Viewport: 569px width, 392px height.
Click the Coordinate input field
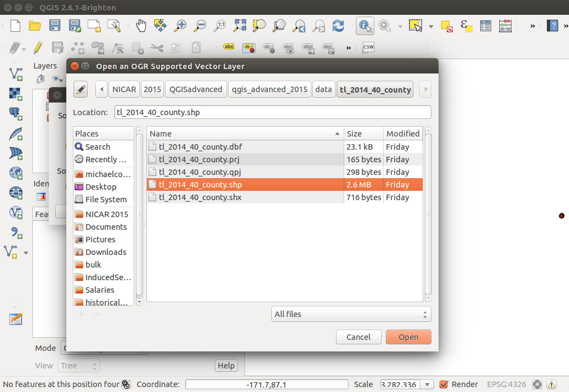tap(266, 384)
